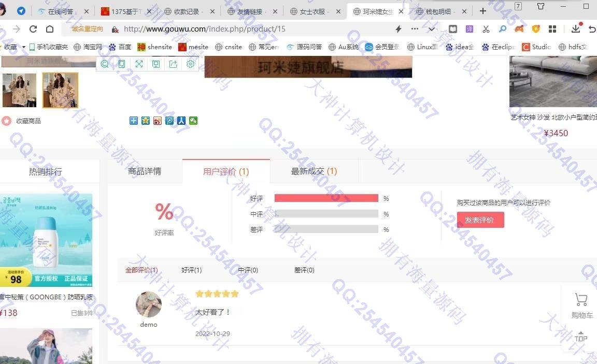Click the Renren share icon

(181, 121)
